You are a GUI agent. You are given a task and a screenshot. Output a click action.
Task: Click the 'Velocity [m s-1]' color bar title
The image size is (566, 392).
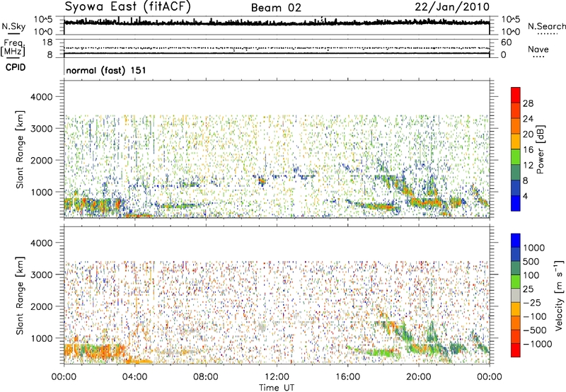click(559, 295)
